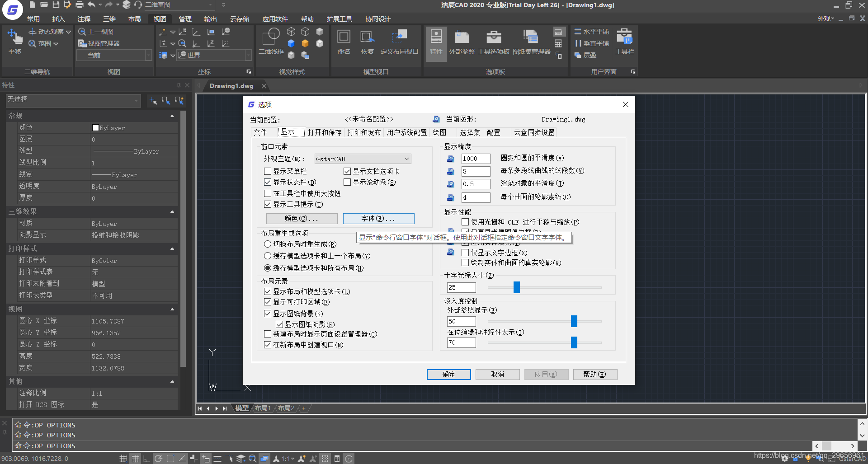Click the 工具栏 toolbars icon
Viewport: 868px width, 464px height.
click(x=624, y=37)
